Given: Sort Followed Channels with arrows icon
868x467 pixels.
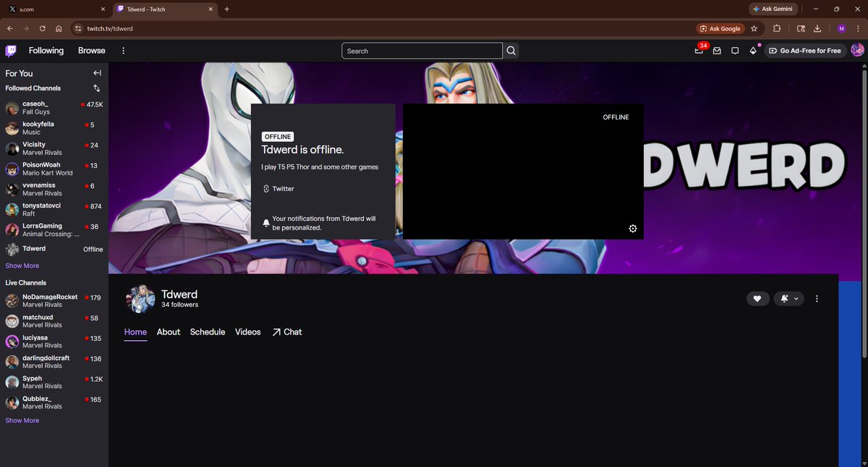Looking at the screenshot, I should tap(97, 88).
